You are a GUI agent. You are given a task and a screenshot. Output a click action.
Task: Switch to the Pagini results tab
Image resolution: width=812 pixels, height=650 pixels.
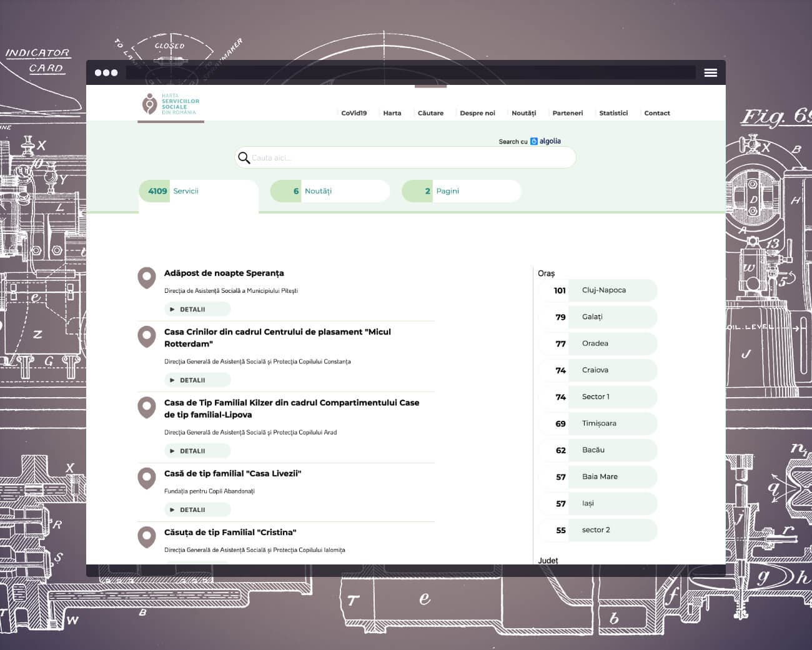[x=461, y=191]
